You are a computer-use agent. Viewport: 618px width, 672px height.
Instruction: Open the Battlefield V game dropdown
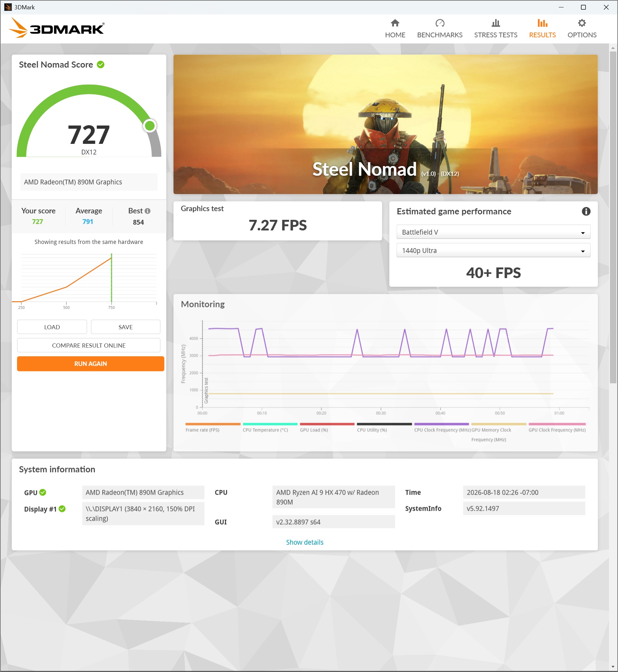[x=493, y=232]
